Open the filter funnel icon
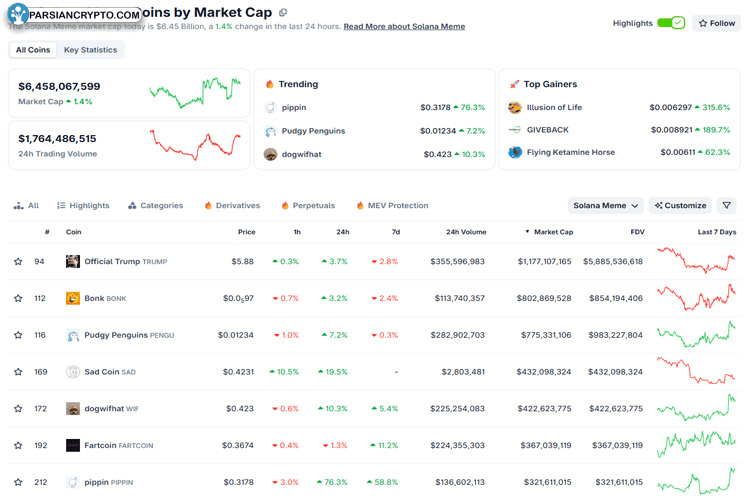Viewport: 750px width, 500px height. (x=727, y=205)
